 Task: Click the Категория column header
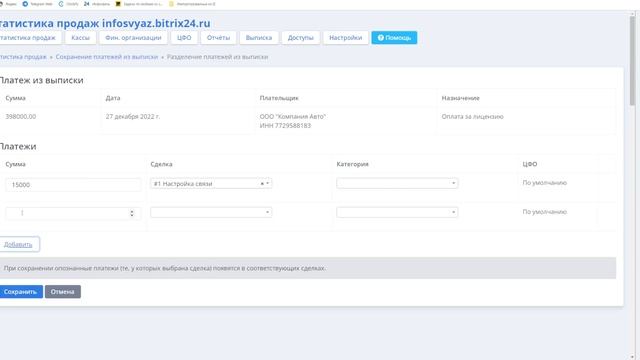[353, 164]
